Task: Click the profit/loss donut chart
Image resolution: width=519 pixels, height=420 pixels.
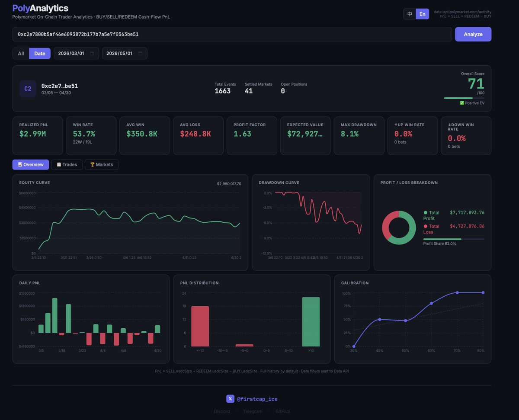Action: 399,228
